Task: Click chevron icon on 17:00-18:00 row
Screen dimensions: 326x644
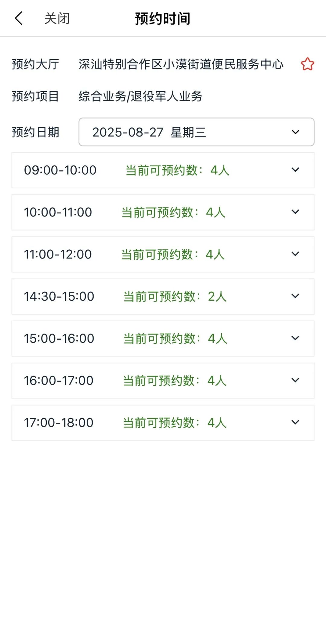Action: pyautogui.click(x=295, y=422)
